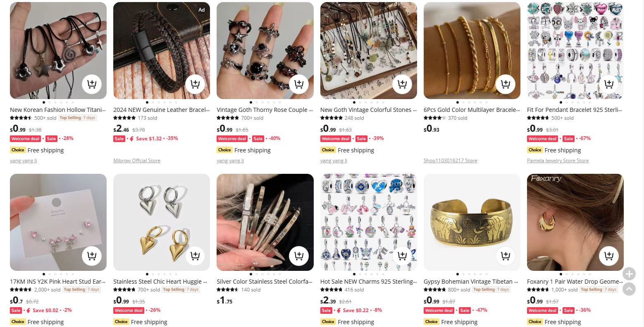Select the second image dot under leather bracelet
The height and width of the screenshot is (327, 644).
point(153,102)
